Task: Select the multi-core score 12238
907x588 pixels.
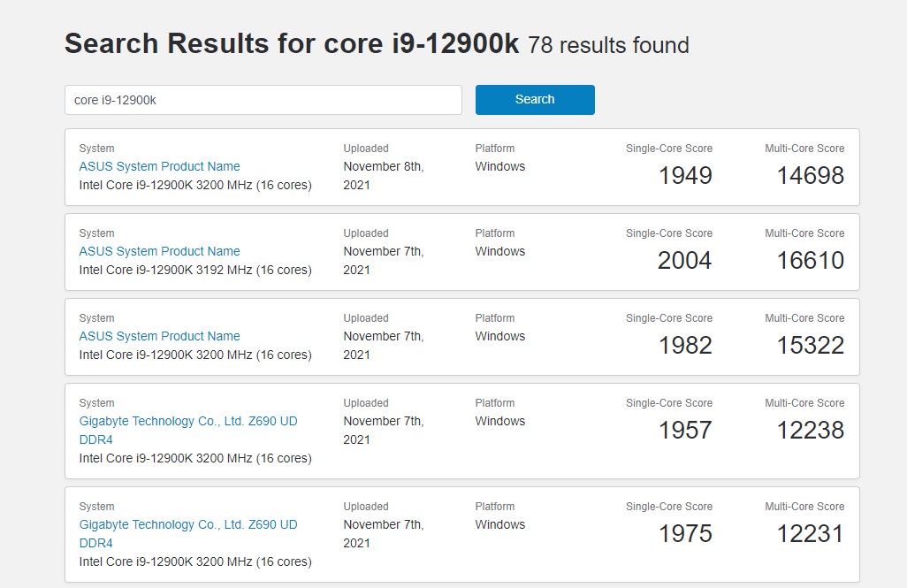Action: tap(810, 431)
